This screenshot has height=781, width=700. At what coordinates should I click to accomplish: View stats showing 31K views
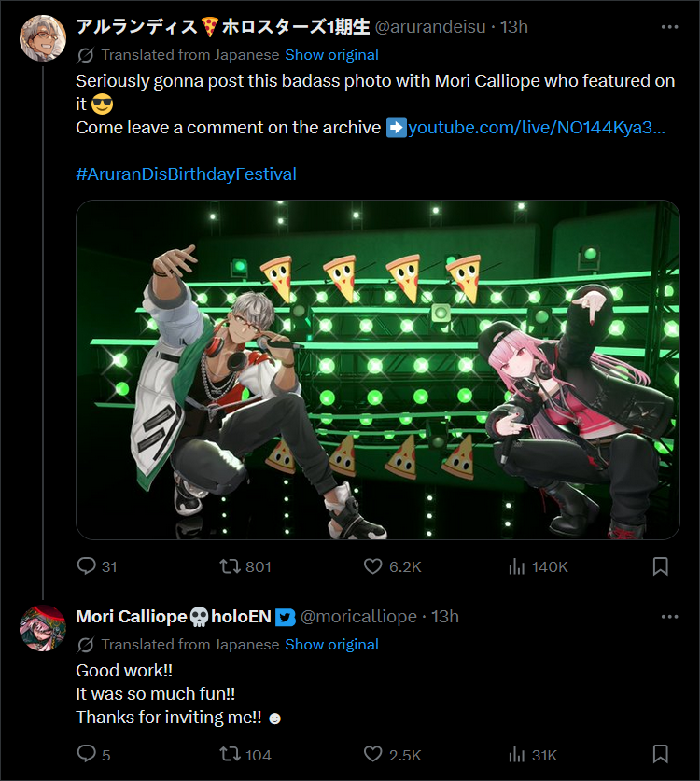pos(516,754)
